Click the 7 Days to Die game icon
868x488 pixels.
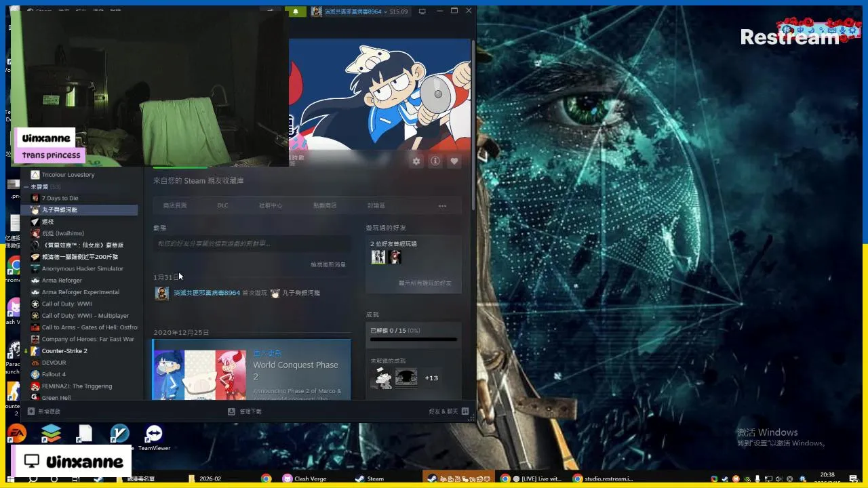pyautogui.click(x=35, y=198)
